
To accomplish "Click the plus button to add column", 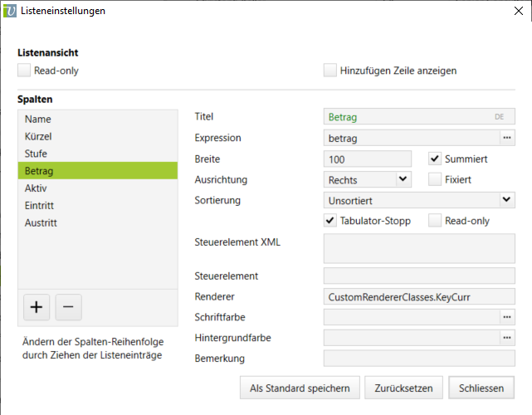I will coord(37,307).
